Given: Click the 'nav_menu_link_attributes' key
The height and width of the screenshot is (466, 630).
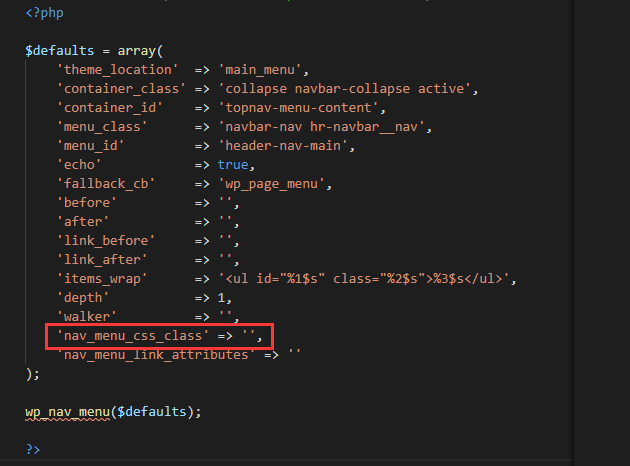Looking at the screenshot, I should point(156,355).
